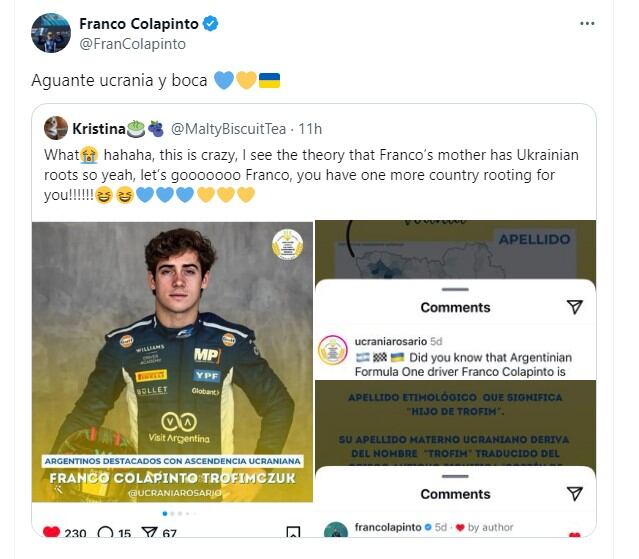Toggle the bookmark icon in left image
This screenshot has width=639, height=559.
point(293,534)
